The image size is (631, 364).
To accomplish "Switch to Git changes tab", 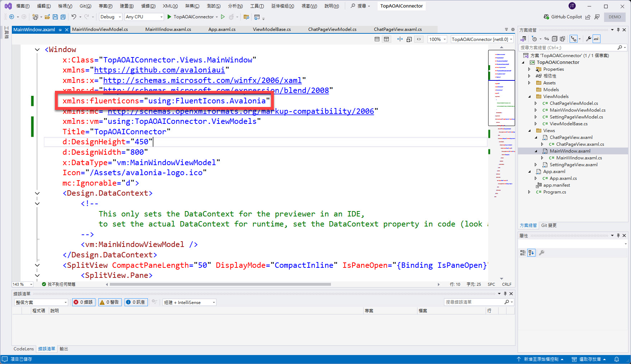I will point(549,225).
